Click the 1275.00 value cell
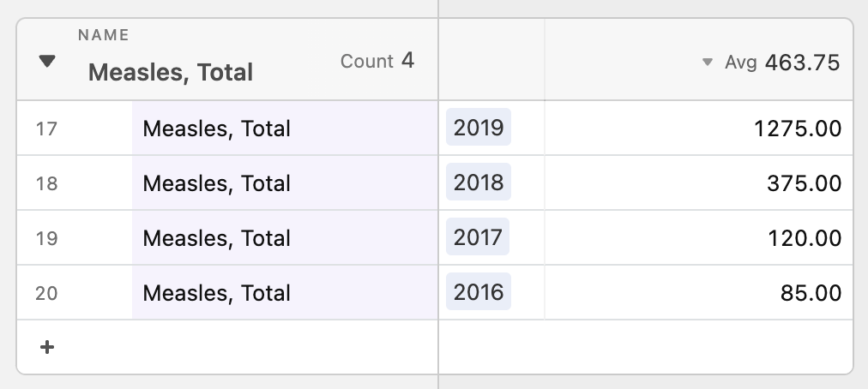Viewport: 868px width, 389px height. pyautogui.click(x=699, y=128)
